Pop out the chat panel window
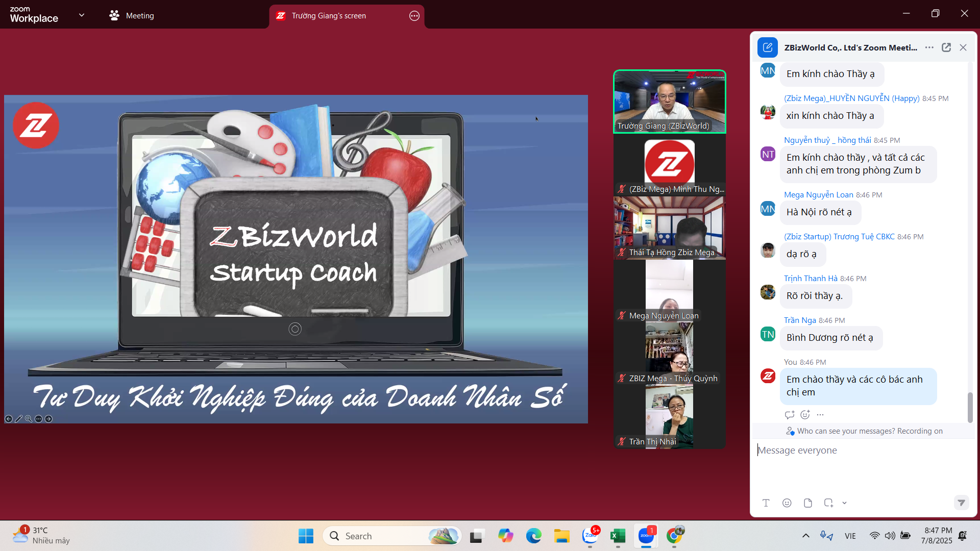 tap(946, 47)
